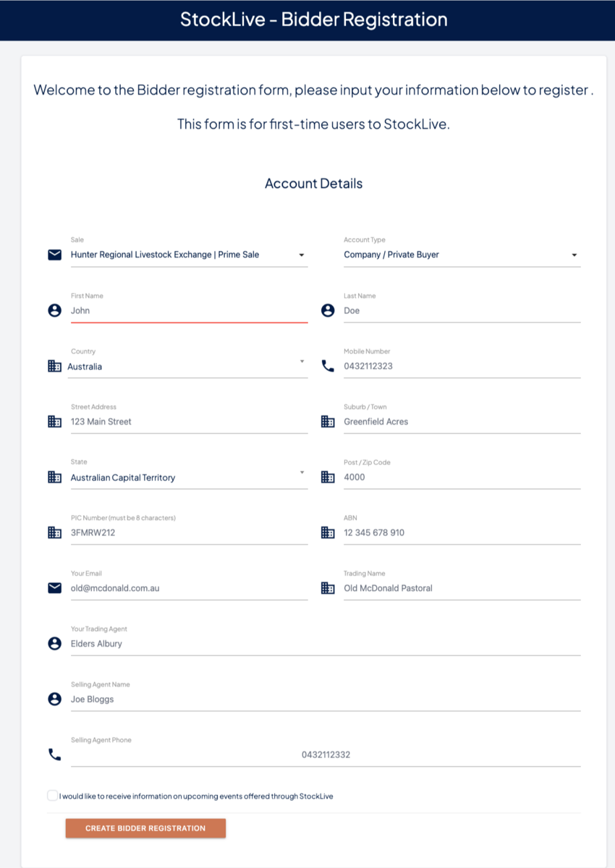
Task: Expand the Account Type dropdown
Action: 461,255
